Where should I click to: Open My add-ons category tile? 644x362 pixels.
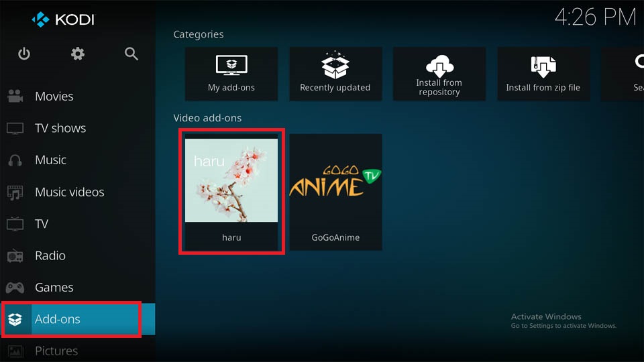[x=231, y=74]
